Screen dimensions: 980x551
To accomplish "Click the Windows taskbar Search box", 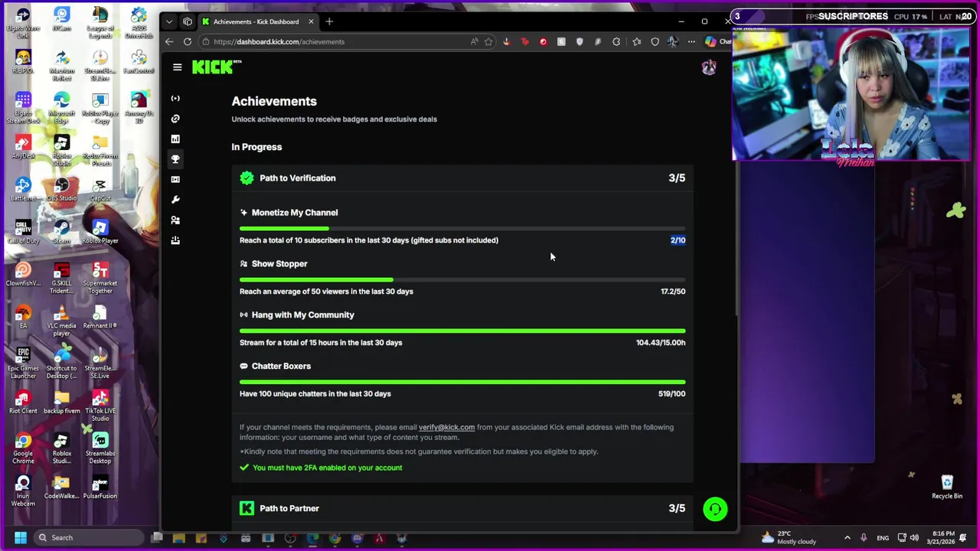I will point(90,537).
